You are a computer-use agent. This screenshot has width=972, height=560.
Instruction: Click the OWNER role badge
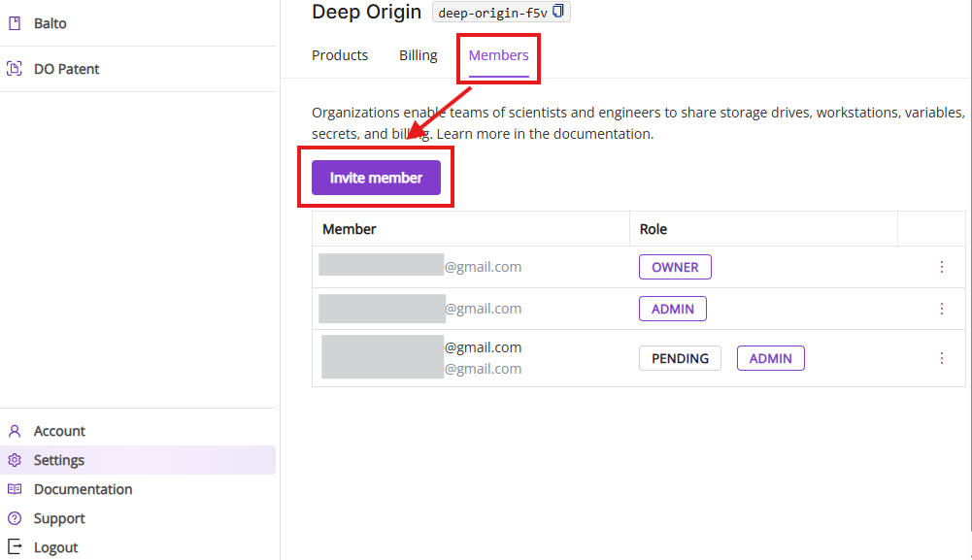point(675,267)
